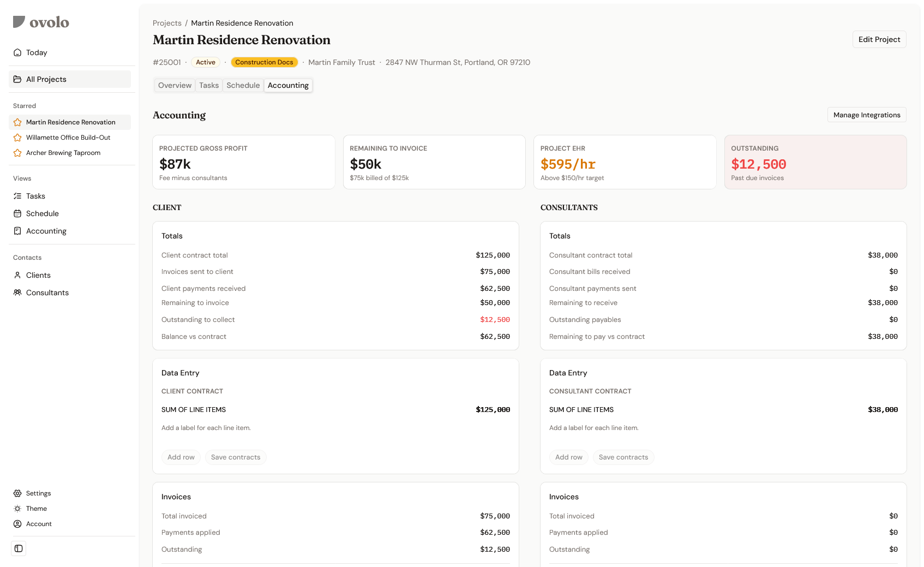
Task: Unstar the Archer Brewing Taproom project
Action: click(17, 153)
